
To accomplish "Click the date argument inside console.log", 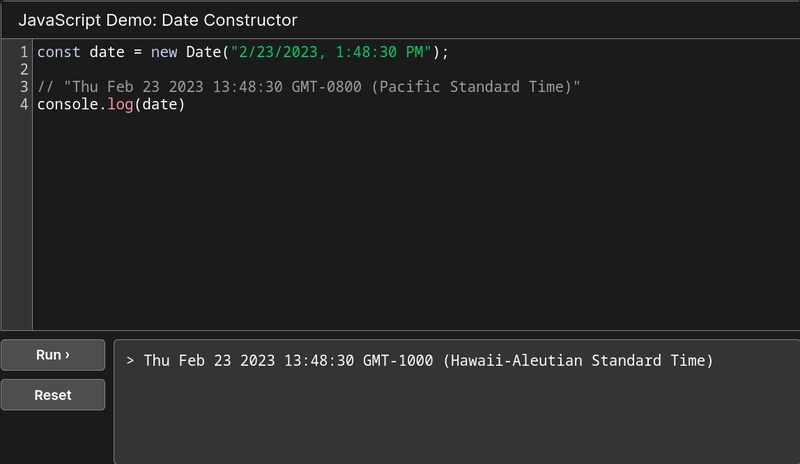I will click(160, 104).
